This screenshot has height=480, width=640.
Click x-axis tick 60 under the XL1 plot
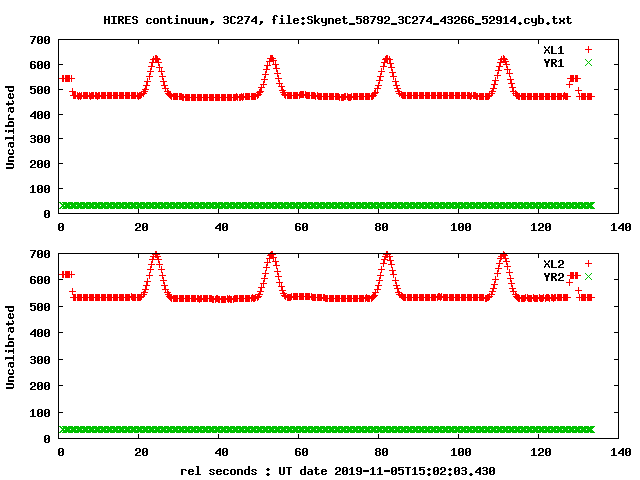pos(301,227)
